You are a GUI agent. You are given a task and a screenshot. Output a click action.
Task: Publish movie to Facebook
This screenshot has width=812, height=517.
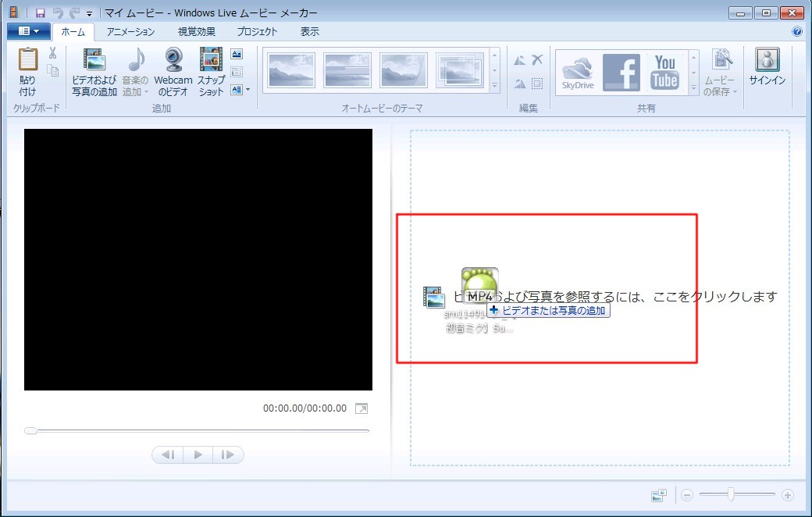[x=621, y=72]
